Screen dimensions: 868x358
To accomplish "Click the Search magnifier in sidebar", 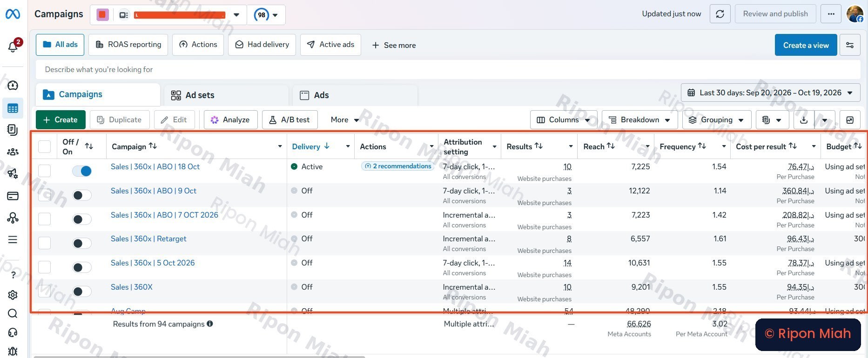I will [x=13, y=313].
